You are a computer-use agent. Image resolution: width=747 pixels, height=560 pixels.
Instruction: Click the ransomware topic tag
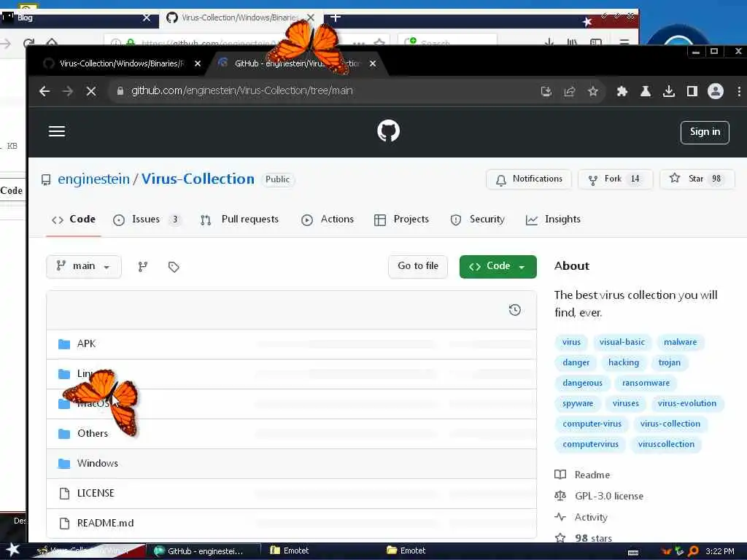646,383
